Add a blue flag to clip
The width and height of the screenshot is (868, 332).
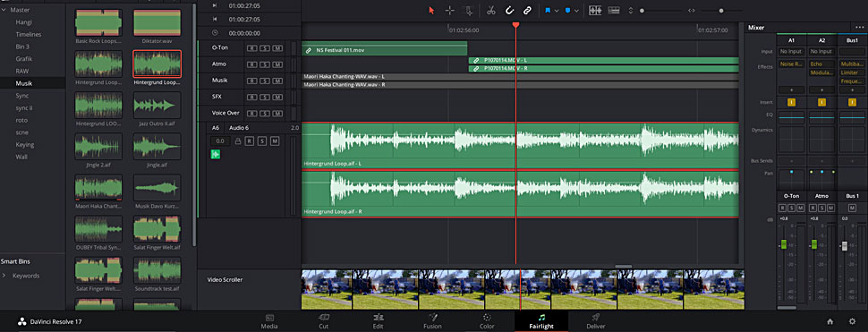pyautogui.click(x=548, y=10)
